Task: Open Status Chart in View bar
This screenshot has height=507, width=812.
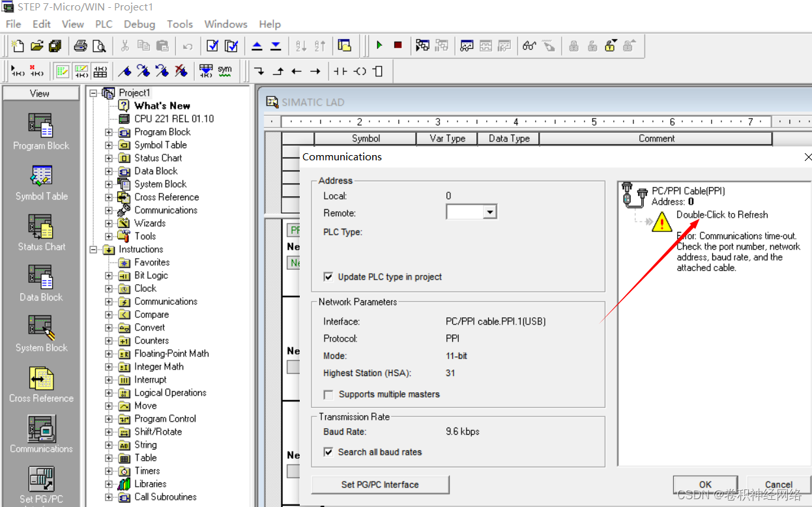Action: pos(41,233)
